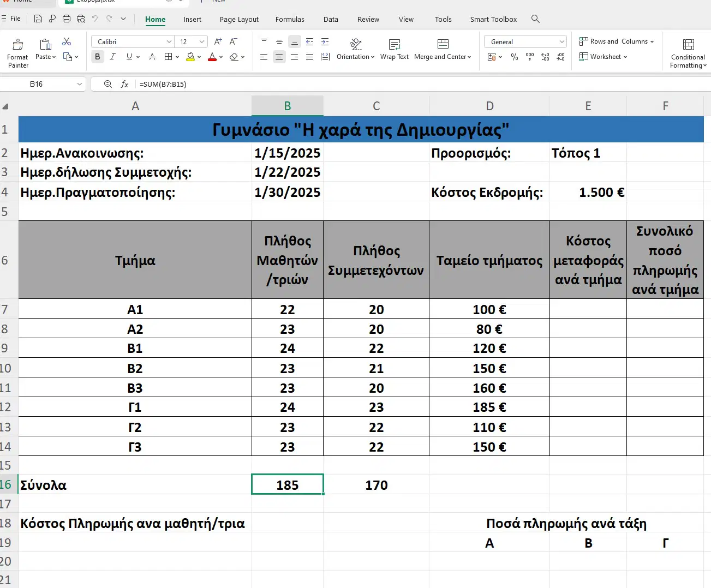Click the Select All corner triangle

(x=6, y=107)
